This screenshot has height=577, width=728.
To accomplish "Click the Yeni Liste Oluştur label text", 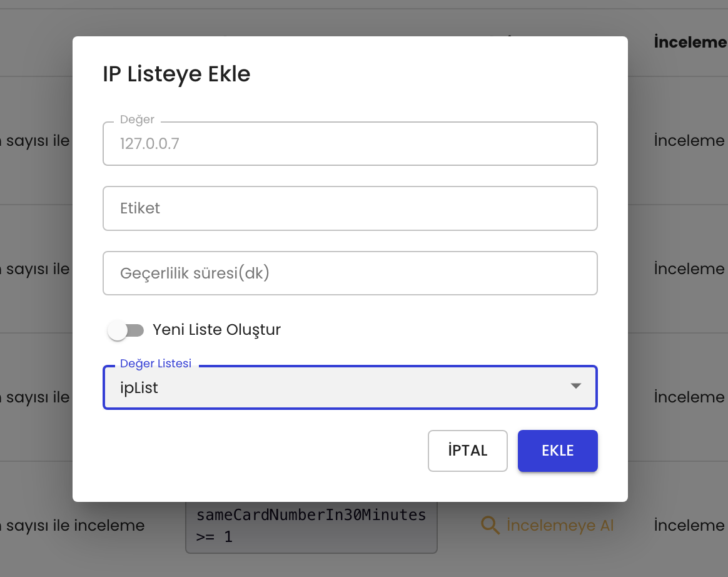I will click(216, 330).
